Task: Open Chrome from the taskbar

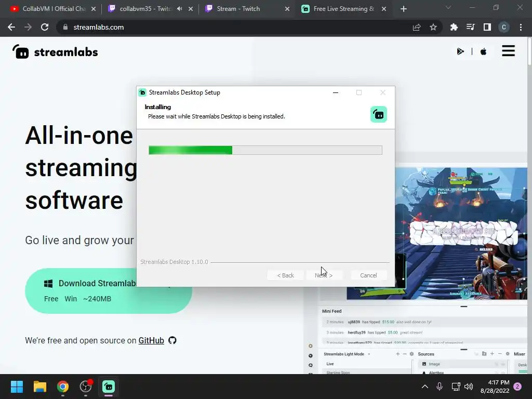Action: pyautogui.click(x=63, y=387)
